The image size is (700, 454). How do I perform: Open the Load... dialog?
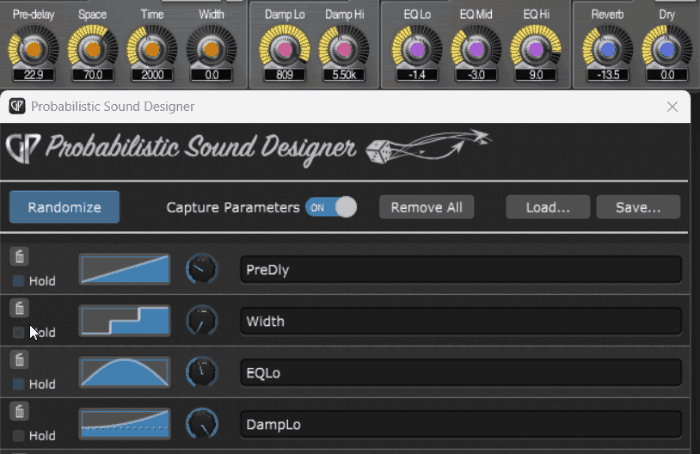coord(548,208)
